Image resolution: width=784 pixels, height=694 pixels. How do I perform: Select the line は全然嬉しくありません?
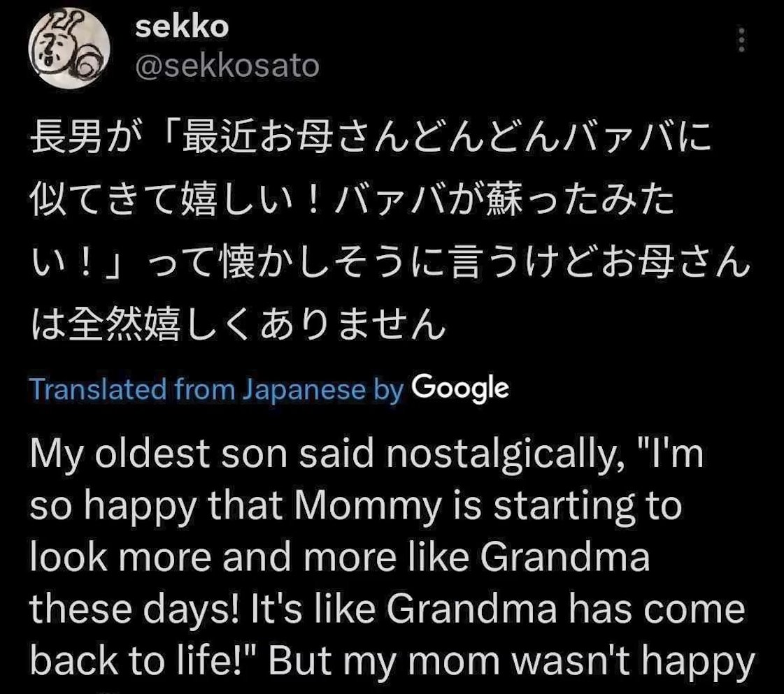click(238, 325)
